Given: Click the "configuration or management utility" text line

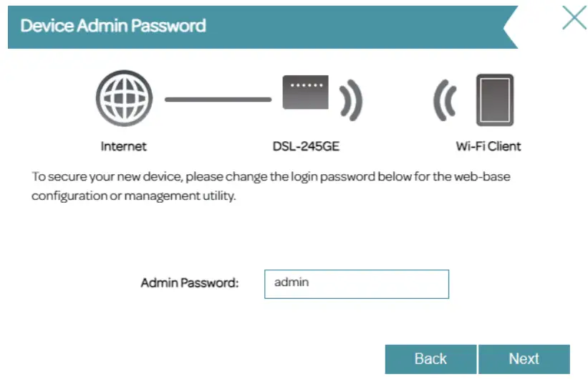Looking at the screenshot, I should point(133,195).
